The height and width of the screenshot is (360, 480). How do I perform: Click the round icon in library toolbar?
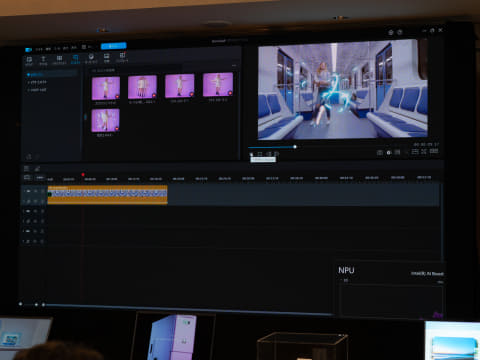pyautogui.click(x=91, y=58)
